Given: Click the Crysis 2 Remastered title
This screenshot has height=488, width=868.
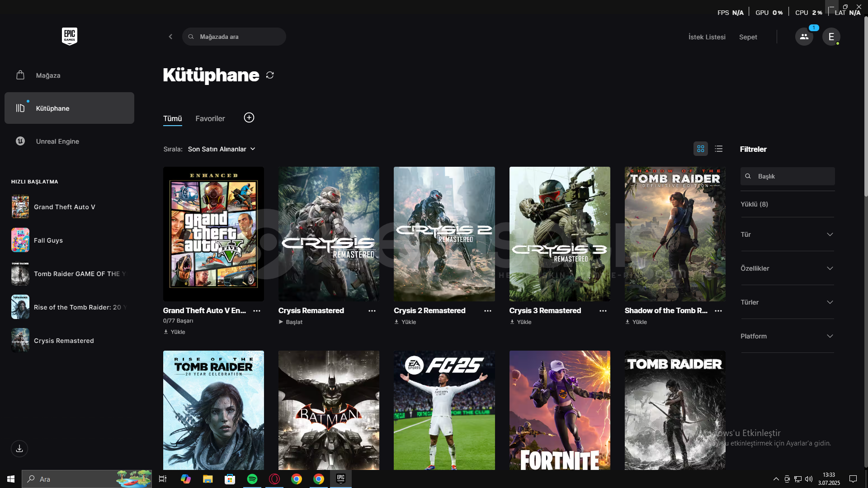Looking at the screenshot, I should (x=429, y=311).
